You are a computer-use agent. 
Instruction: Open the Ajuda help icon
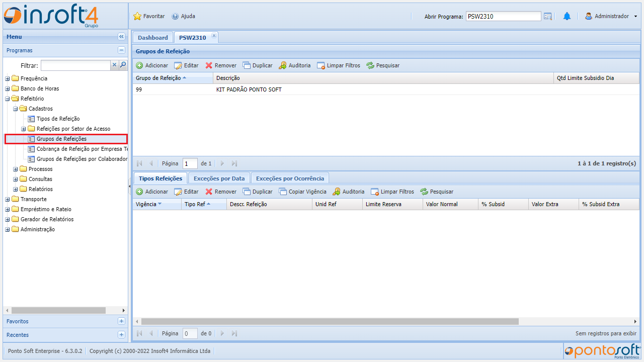pyautogui.click(x=175, y=16)
